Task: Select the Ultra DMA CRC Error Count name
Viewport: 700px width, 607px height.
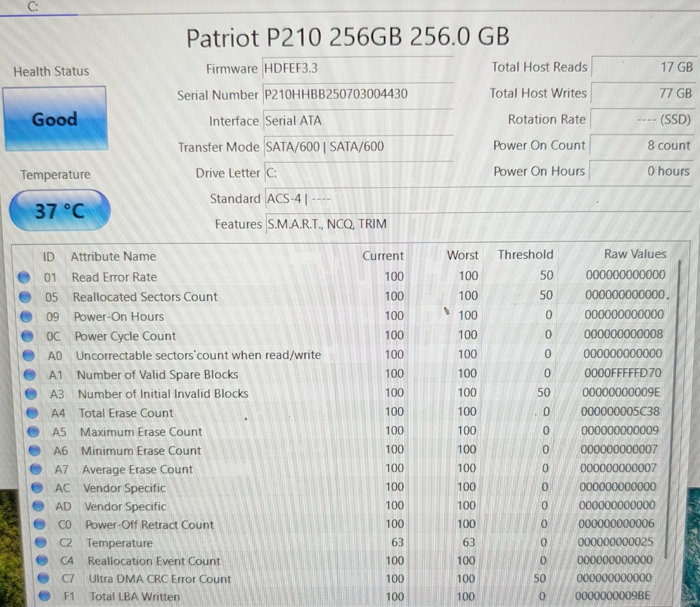Action: 160,579
